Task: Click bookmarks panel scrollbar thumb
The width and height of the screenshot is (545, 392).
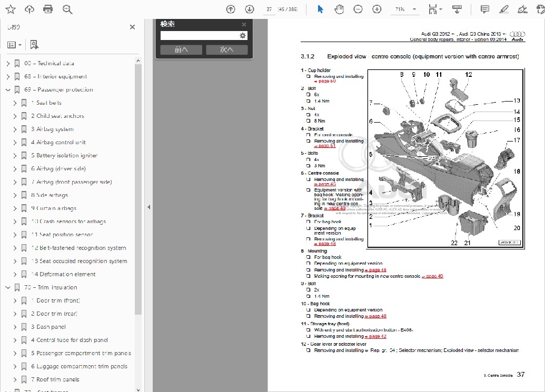Action: click(x=138, y=189)
